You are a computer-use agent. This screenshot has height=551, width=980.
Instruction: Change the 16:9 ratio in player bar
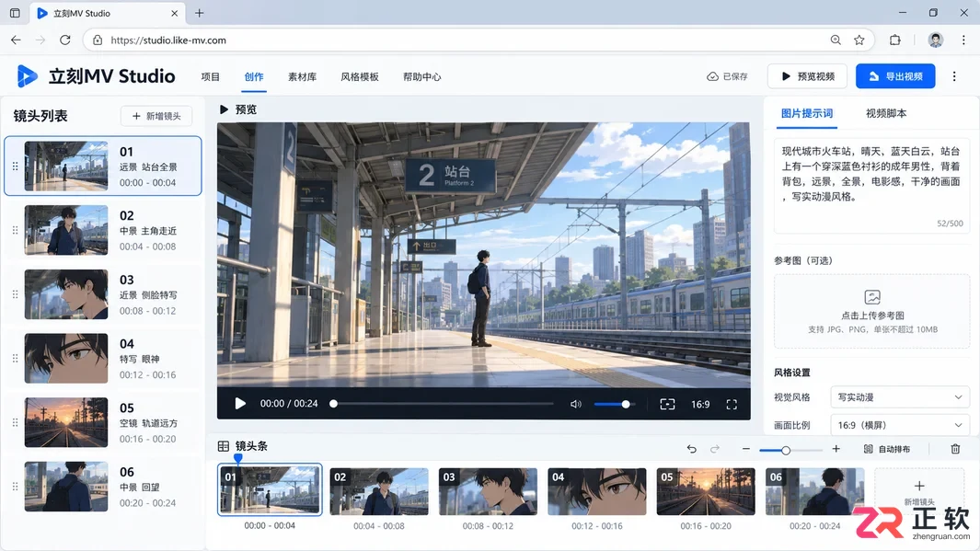pyautogui.click(x=700, y=404)
